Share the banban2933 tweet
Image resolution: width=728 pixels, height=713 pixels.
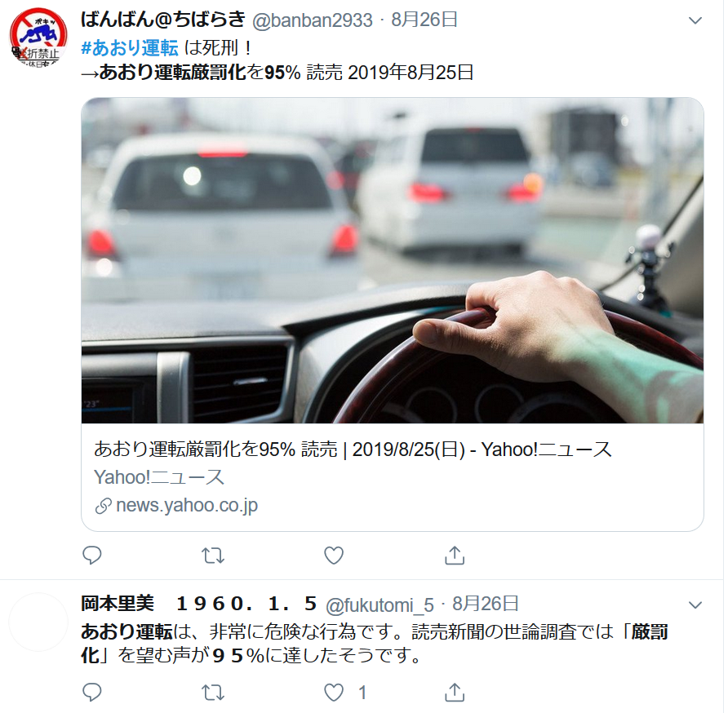pyautogui.click(x=455, y=555)
